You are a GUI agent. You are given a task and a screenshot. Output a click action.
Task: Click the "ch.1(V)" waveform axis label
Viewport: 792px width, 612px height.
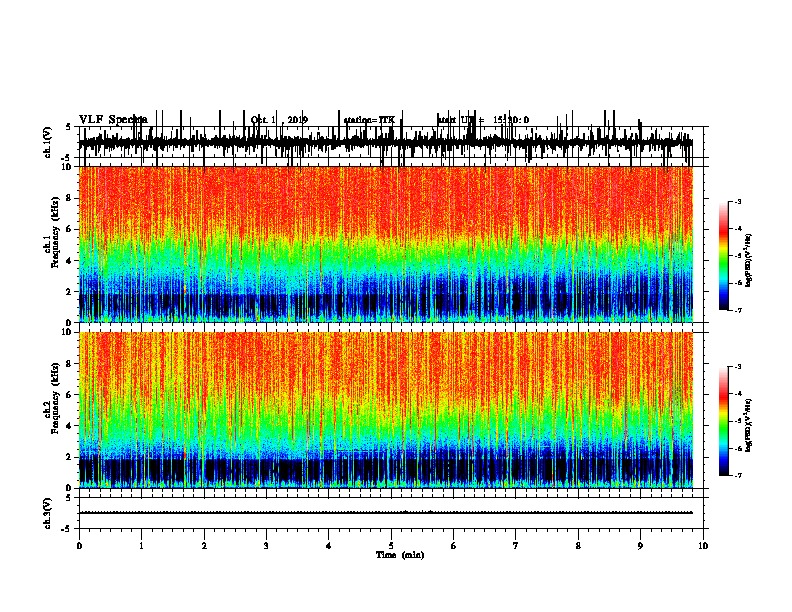click(x=48, y=142)
